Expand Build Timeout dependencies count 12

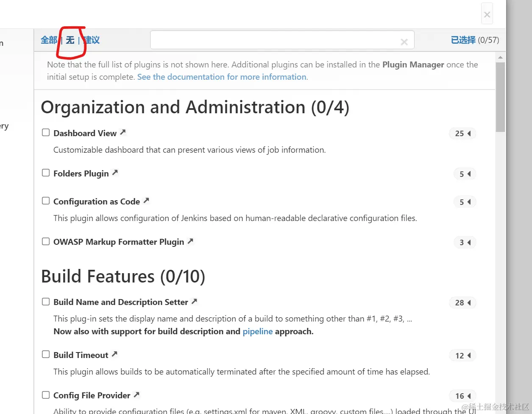pyautogui.click(x=462, y=355)
